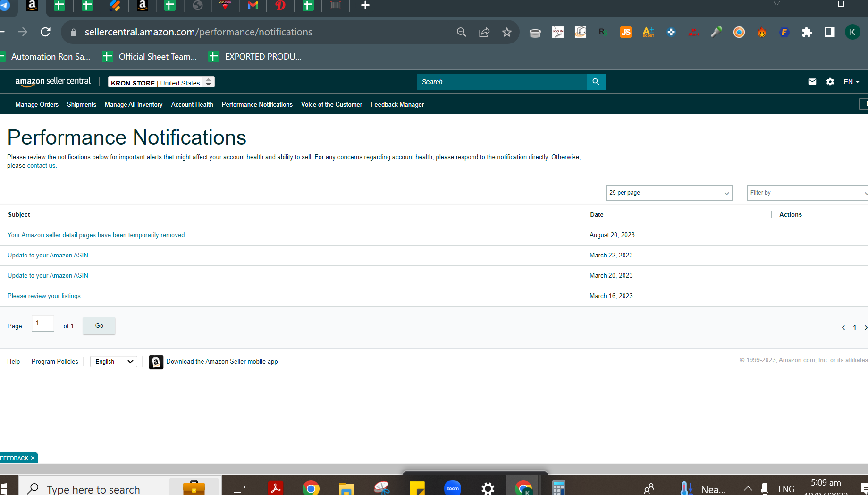Open 'Automation Ron Sa...' bookmark
Viewport: 868px width, 495px height.
click(45, 57)
